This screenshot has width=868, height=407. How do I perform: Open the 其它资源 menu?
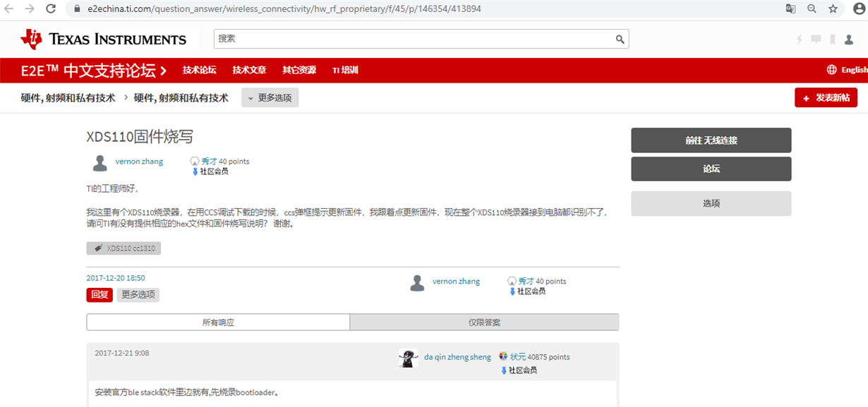(299, 70)
